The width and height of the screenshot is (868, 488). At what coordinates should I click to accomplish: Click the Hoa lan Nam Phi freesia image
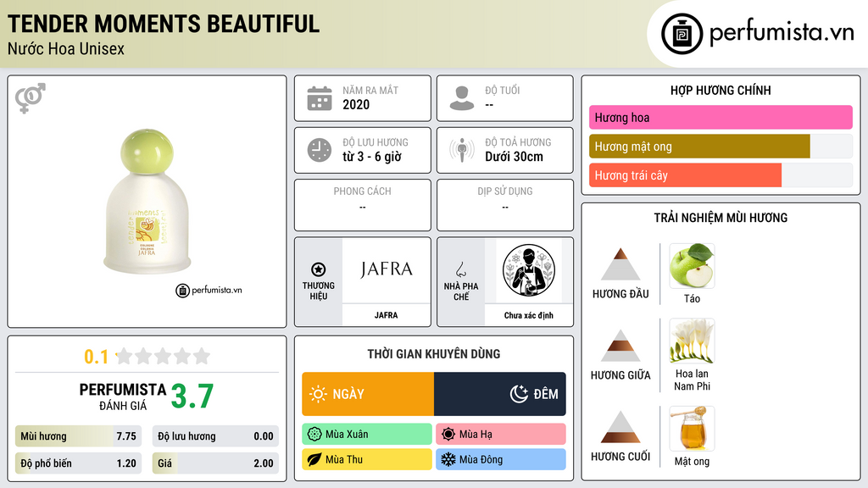coord(692,341)
